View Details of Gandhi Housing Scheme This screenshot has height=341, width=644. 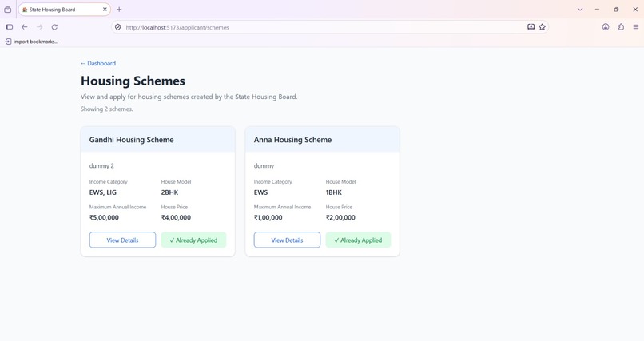click(122, 240)
